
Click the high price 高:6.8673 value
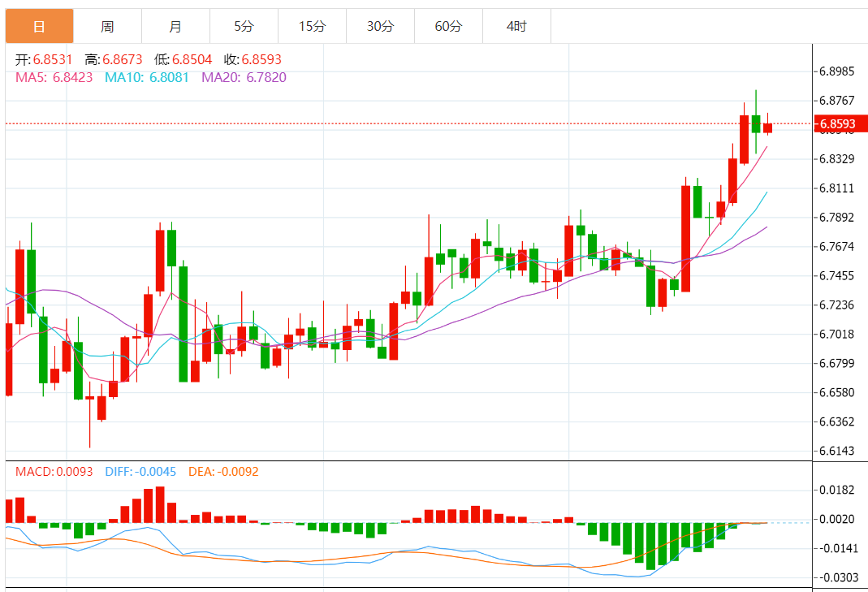pos(114,59)
